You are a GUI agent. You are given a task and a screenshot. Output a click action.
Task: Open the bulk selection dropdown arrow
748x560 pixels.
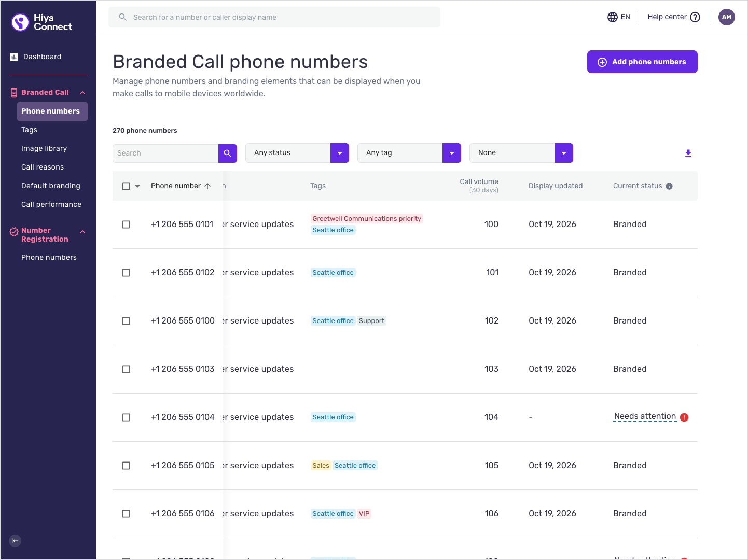coord(137,186)
